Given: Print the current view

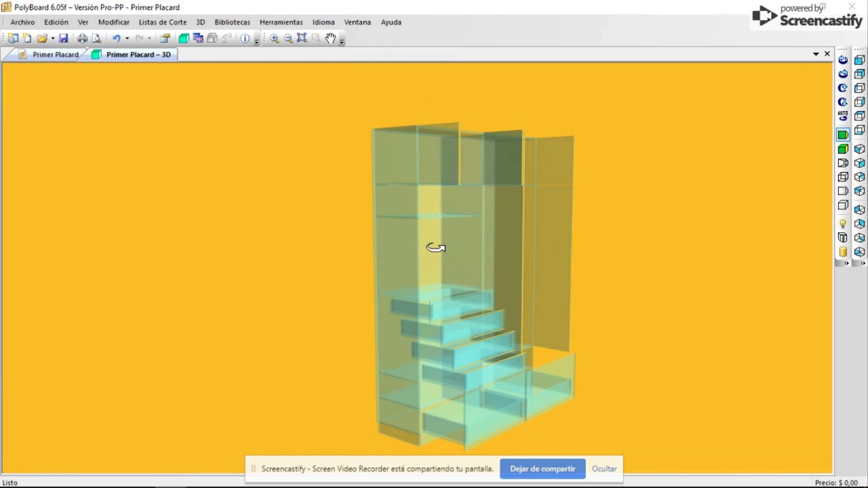Looking at the screenshot, I should coord(82,39).
